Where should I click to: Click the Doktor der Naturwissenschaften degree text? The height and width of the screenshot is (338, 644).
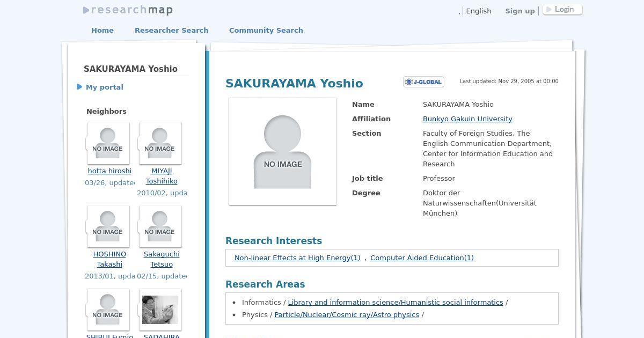479,203
